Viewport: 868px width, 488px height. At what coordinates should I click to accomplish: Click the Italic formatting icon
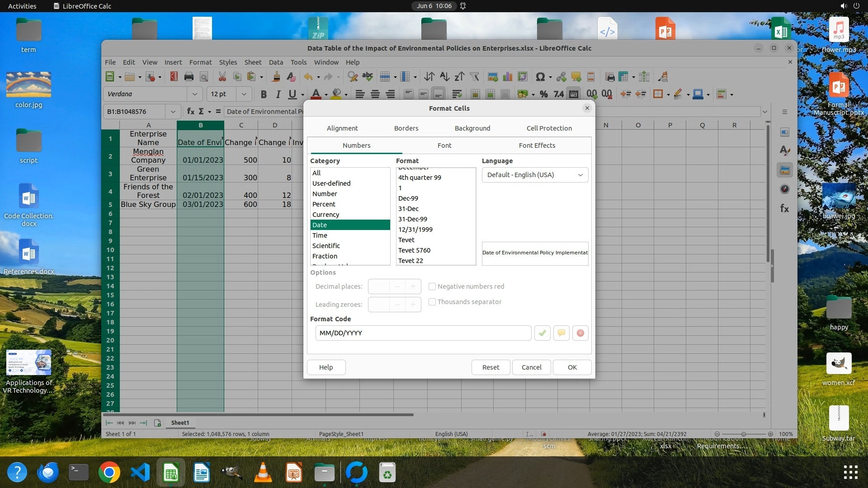click(278, 94)
